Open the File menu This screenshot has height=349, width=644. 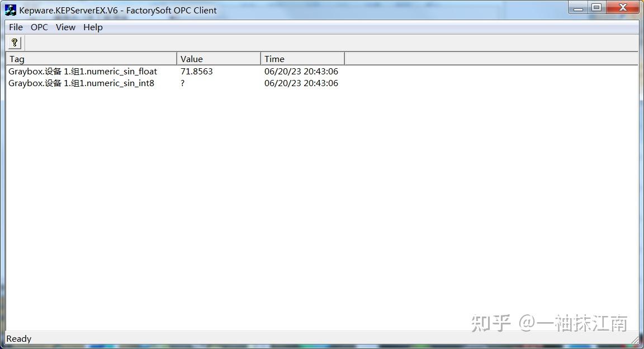(x=15, y=27)
